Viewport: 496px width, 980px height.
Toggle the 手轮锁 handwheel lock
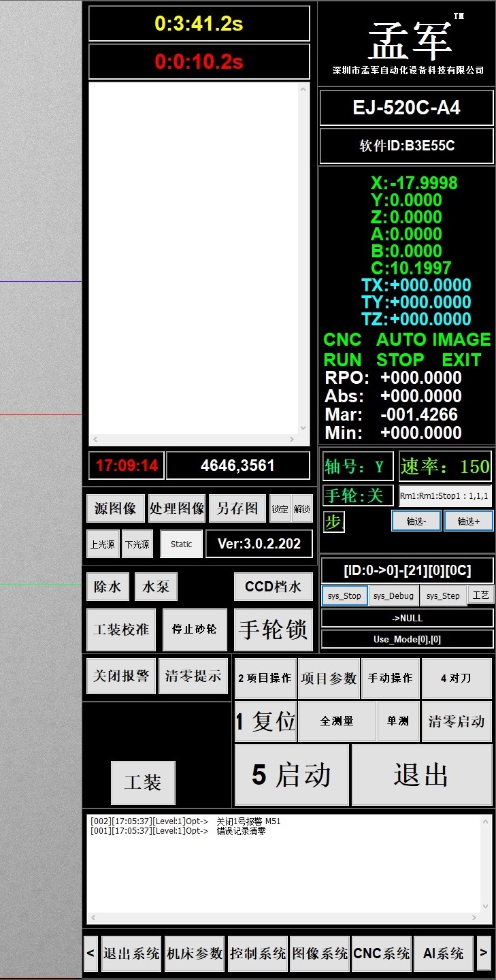pyautogui.click(x=273, y=630)
